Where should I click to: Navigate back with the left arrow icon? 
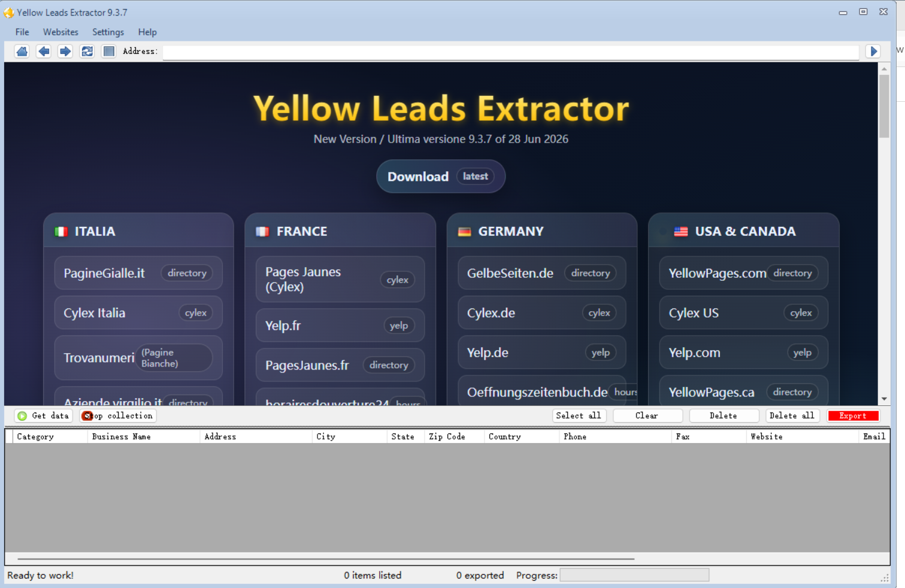(44, 51)
